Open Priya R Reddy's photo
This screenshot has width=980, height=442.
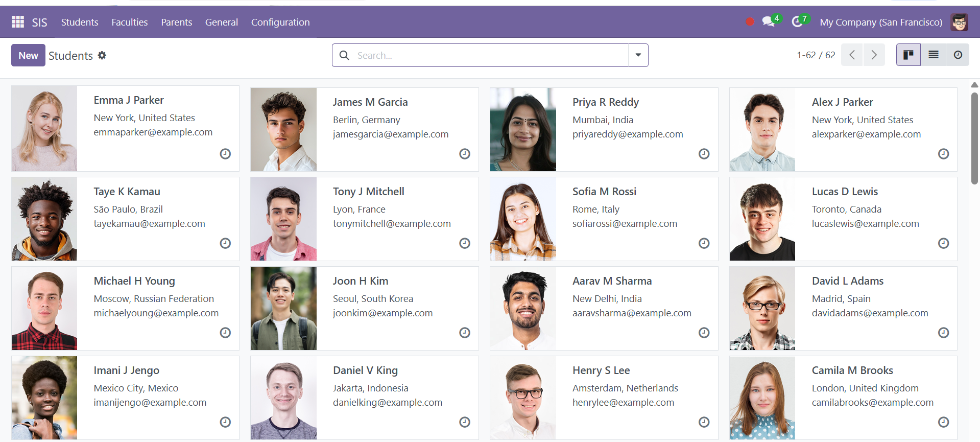(x=523, y=129)
